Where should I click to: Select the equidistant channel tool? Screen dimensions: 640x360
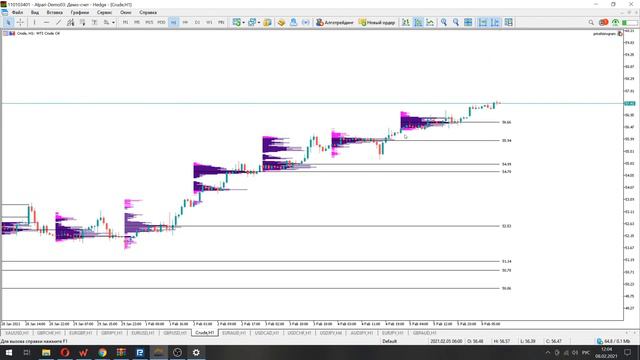point(70,22)
